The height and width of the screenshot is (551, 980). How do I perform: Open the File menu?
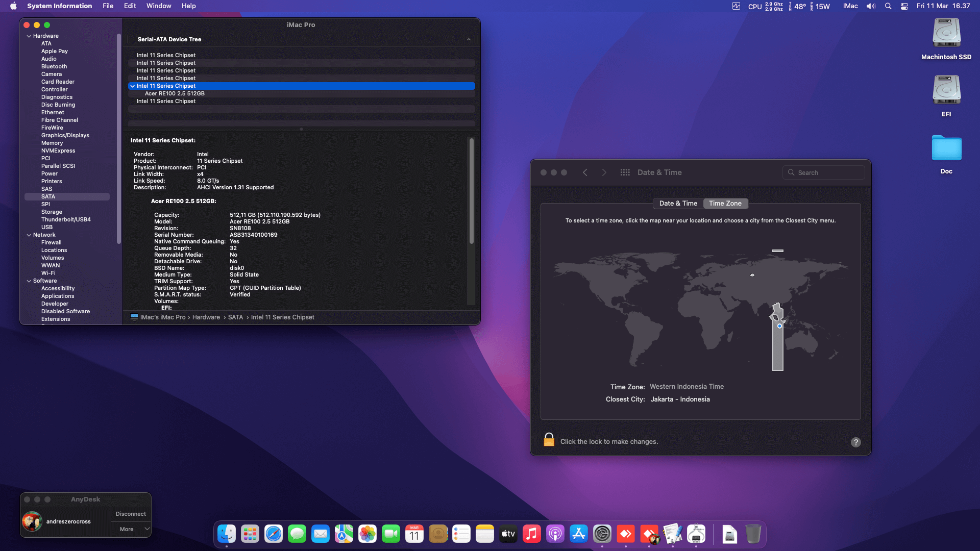tap(108, 6)
